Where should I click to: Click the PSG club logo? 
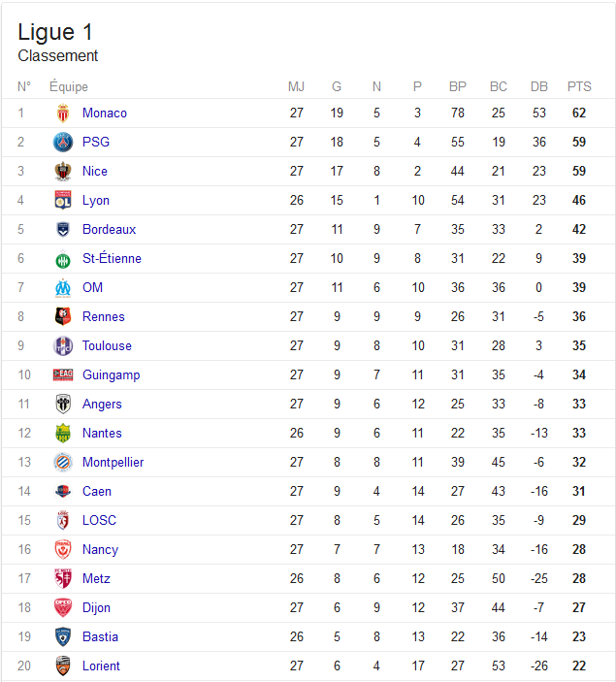(63, 143)
